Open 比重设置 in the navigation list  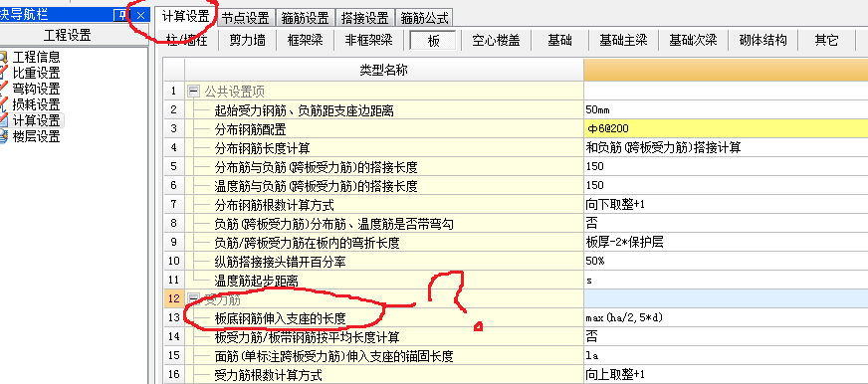coord(36,73)
